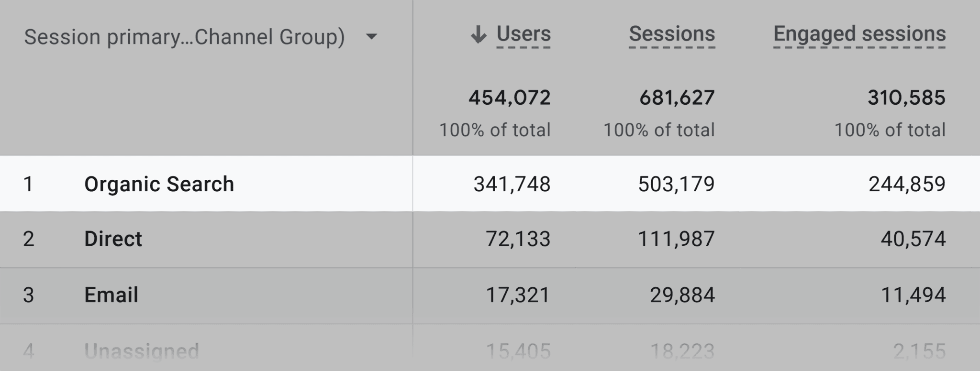Select the Direct channel row
Viewport: 980px width, 371px height.
pyautogui.click(x=113, y=239)
